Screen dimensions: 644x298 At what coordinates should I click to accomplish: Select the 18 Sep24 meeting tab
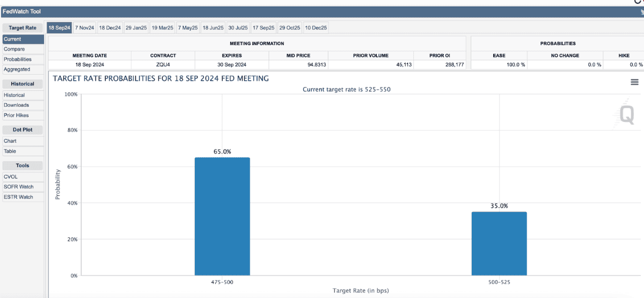point(59,27)
